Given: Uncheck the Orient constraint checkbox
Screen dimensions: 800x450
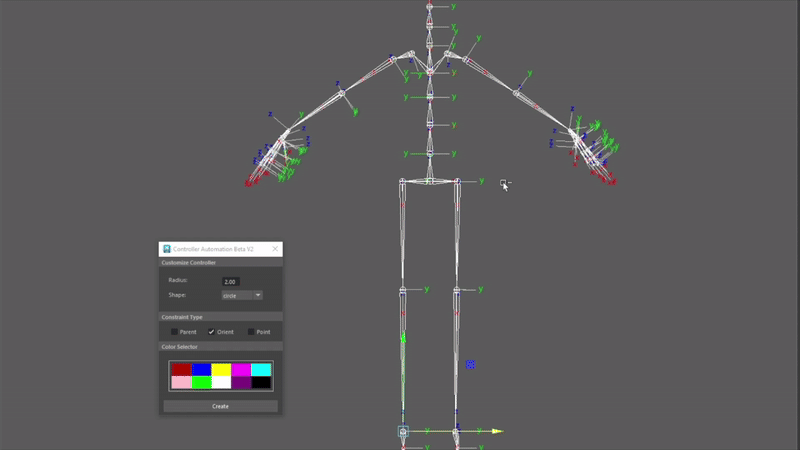Looking at the screenshot, I should pos(211,331).
